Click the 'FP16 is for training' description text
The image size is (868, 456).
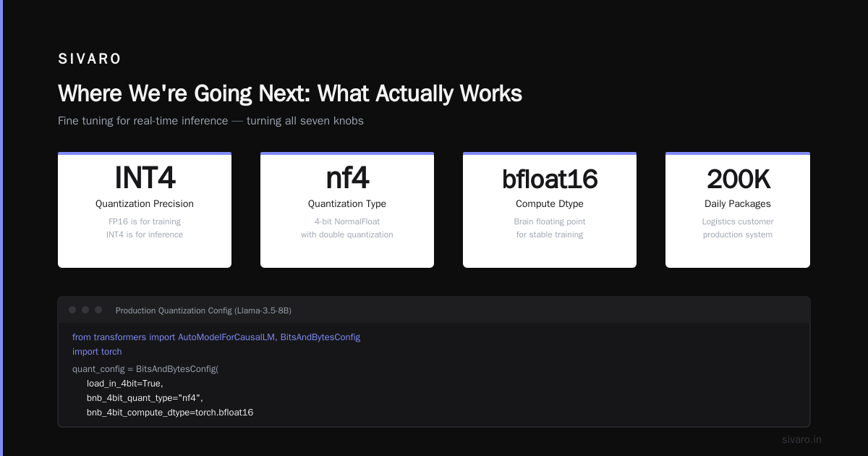145,221
